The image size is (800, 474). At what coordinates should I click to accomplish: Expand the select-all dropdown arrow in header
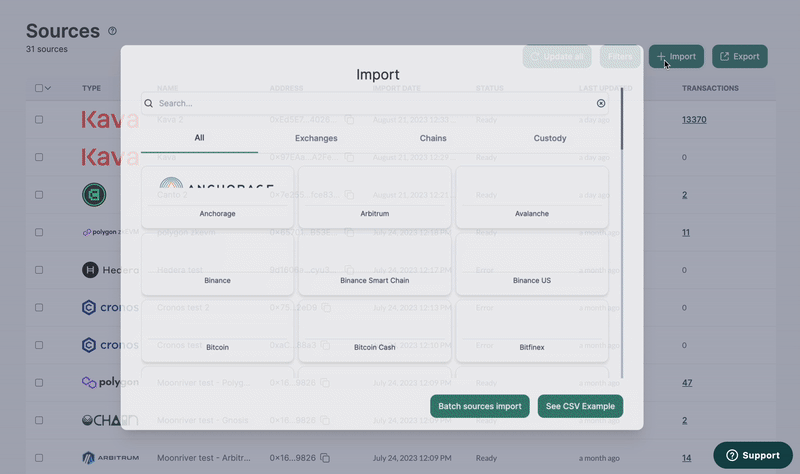(x=48, y=88)
